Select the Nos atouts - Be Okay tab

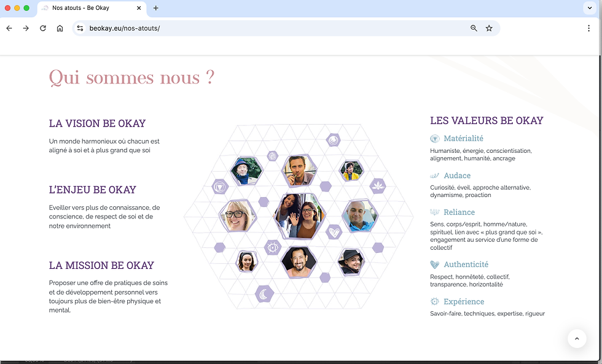92,9
